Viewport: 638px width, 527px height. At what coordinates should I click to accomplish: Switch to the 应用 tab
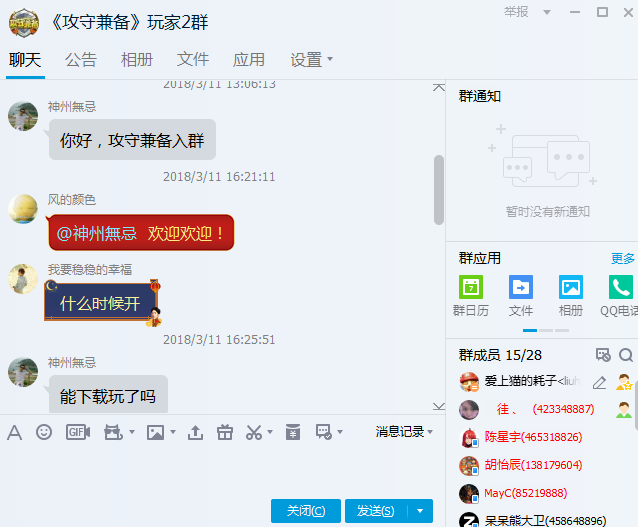pyautogui.click(x=249, y=60)
